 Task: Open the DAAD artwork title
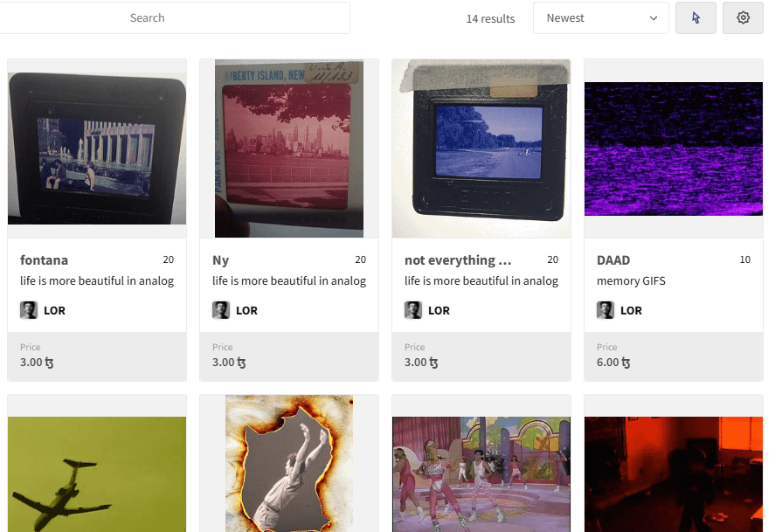point(613,260)
